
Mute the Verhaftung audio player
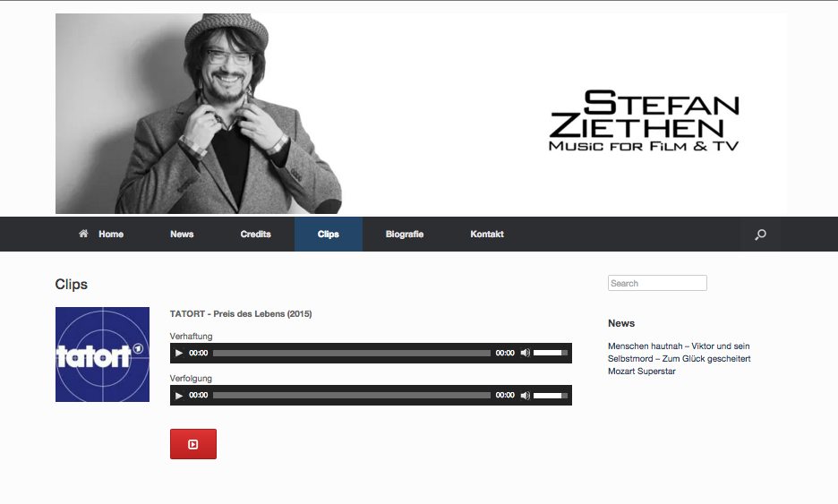[526, 354]
